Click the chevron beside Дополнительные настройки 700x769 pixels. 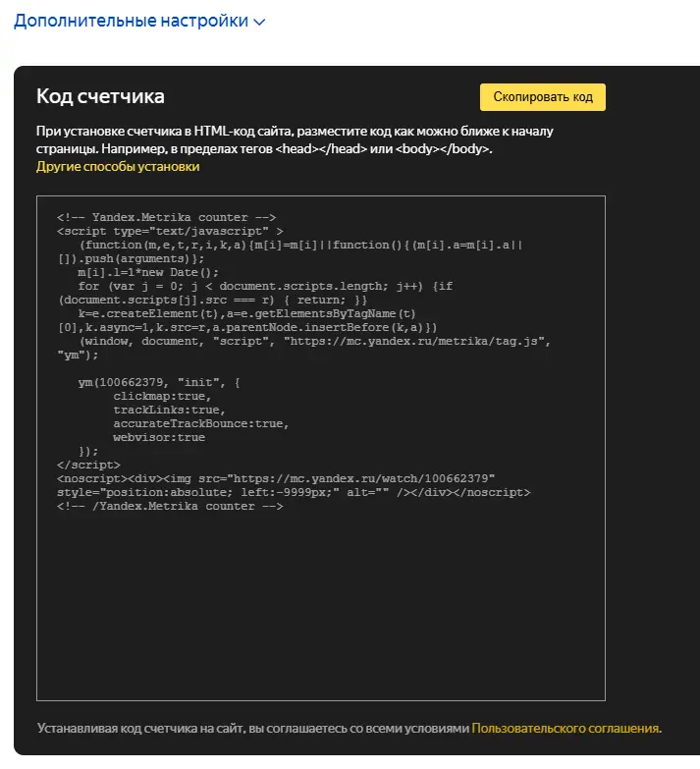[260, 22]
